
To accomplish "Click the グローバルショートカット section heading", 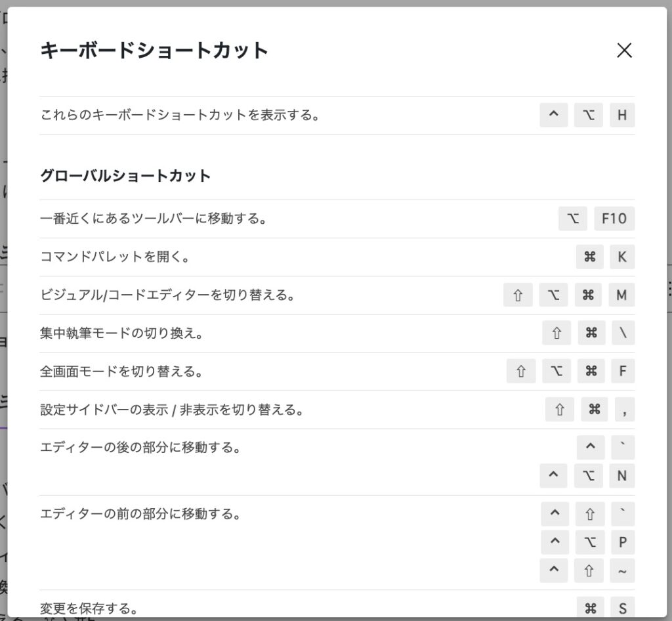I will [125, 176].
